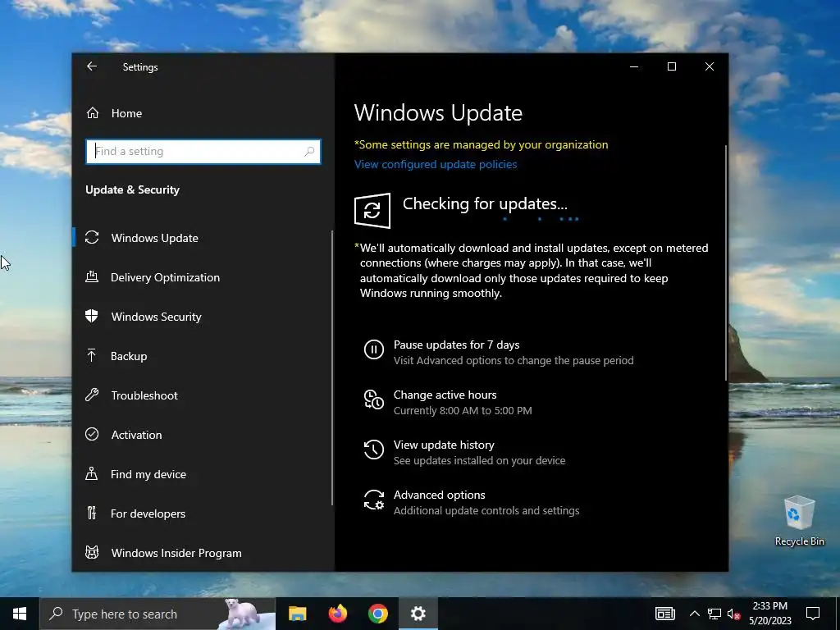Click the Delivery Optimization icon
Screen dimensions: 840x630
point(92,277)
